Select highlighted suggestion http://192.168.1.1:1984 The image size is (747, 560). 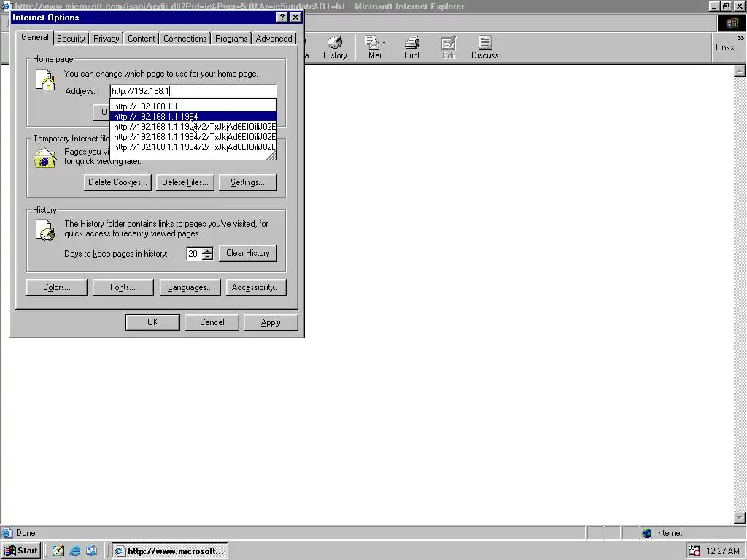click(193, 116)
